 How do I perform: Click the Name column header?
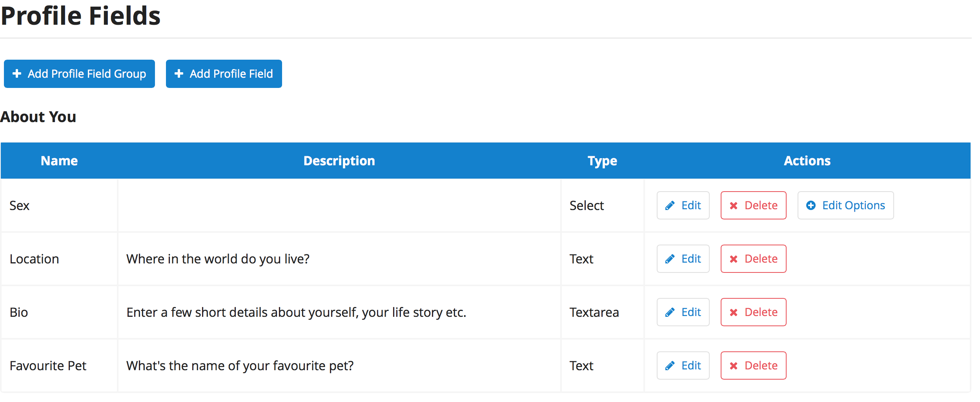tap(59, 161)
